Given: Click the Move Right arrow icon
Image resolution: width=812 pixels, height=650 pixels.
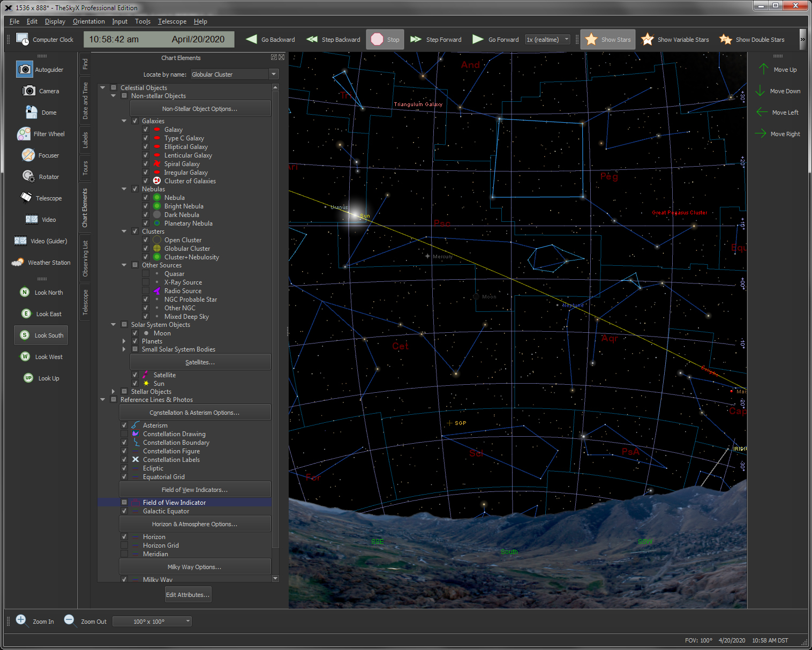Looking at the screenshot, I should pyautogui.click(x=761, y=134).
